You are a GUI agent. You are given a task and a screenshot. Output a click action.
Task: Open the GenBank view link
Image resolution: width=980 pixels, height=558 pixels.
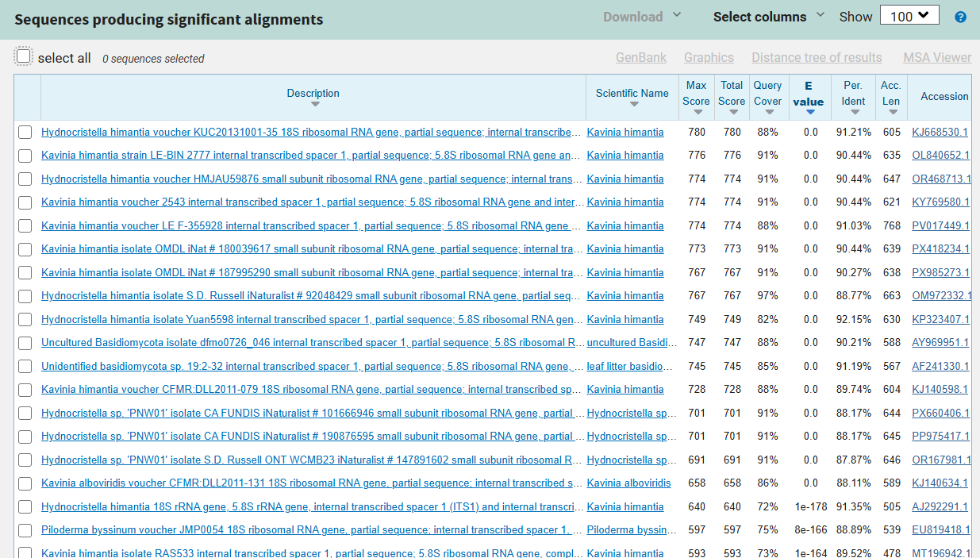point(641,57)
